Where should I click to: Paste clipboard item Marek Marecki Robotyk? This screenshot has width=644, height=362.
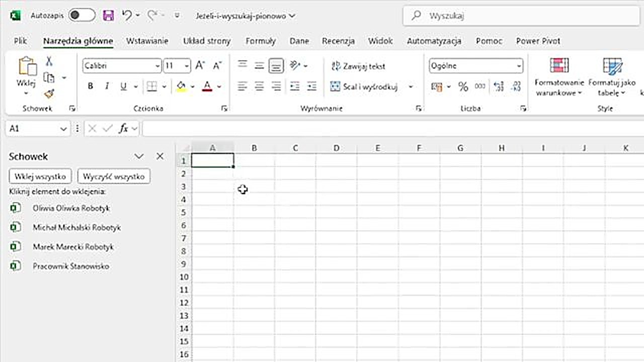pyautogui.click(x=73, y=247)
